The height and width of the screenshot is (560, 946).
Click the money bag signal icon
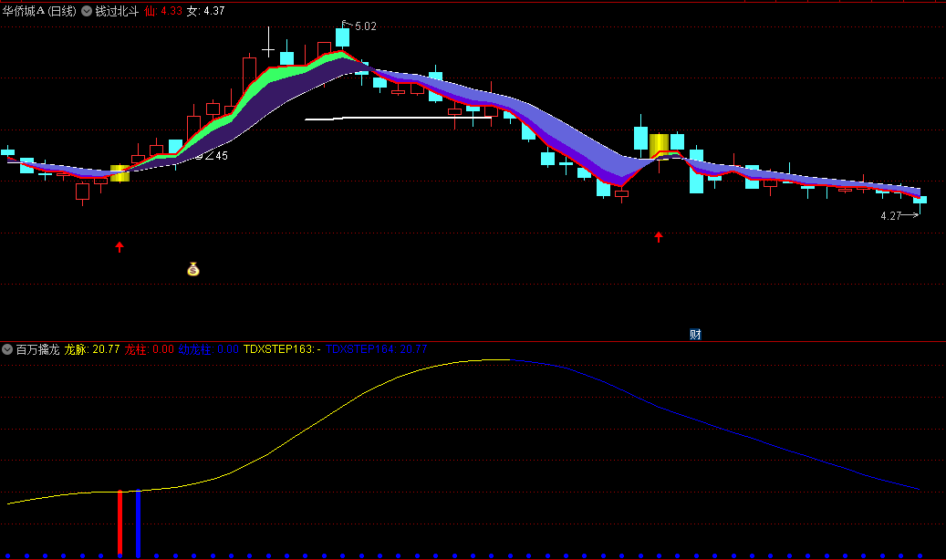pos(193,269)
